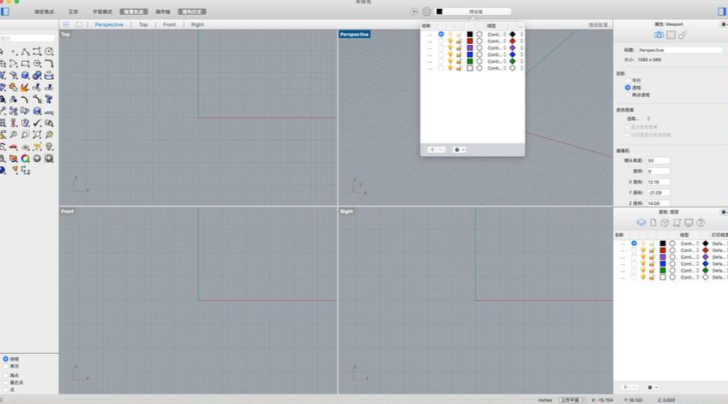Toggle the left sidebar panel icon
This screenshot has height=404, width=728.
[5, 12]
